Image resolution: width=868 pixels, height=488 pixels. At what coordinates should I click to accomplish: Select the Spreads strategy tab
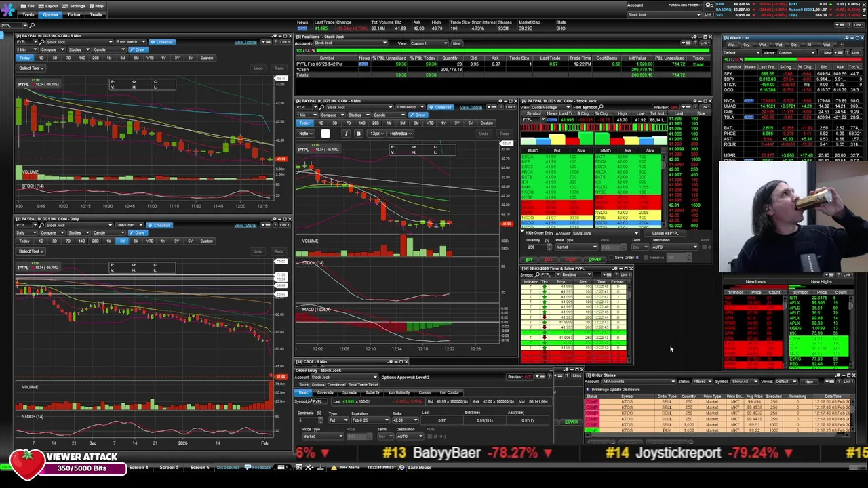tap(349, 392)
